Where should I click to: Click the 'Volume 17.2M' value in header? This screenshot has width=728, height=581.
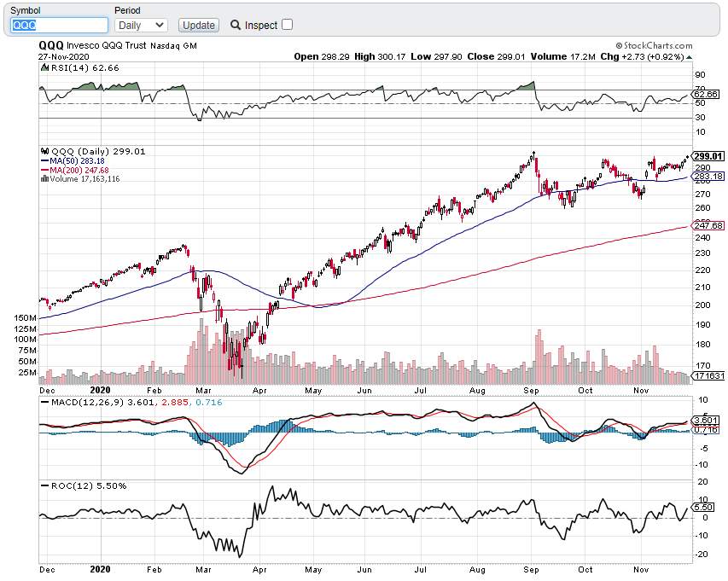point(562,56)
